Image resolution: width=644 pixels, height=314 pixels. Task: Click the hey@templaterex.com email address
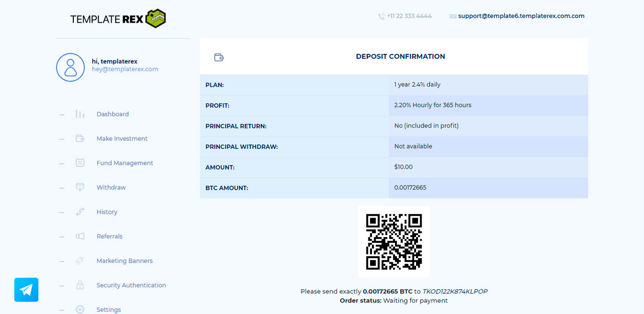[125, 69]
